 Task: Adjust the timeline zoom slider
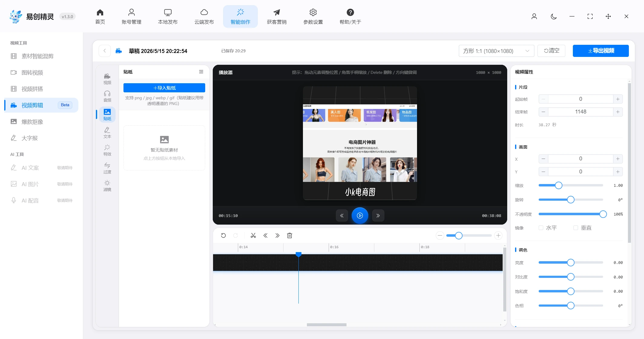click(459, 235)
